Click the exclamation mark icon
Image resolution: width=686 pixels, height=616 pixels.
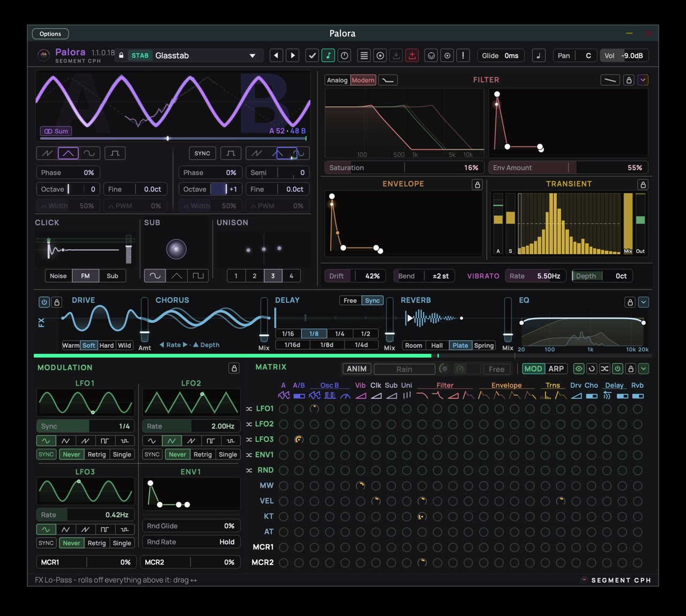point(464,55)
